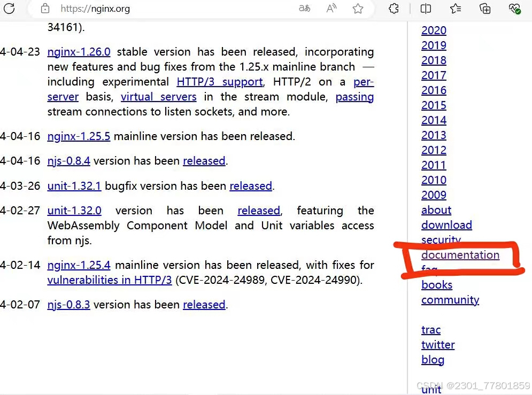The image size is (532, 395).
Task: Add page to favorites star icon
Action: click(358, 8)
